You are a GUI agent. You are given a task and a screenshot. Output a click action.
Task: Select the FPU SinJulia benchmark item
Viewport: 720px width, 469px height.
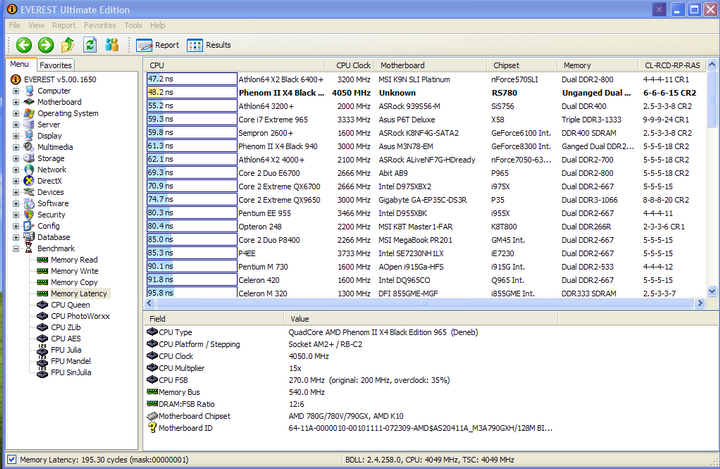[71, 373]
